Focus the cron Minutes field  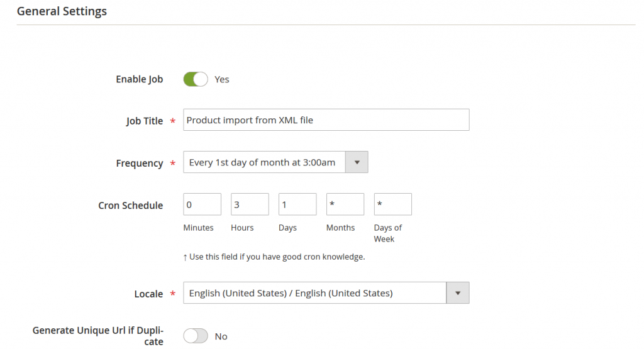coord(202,204)
